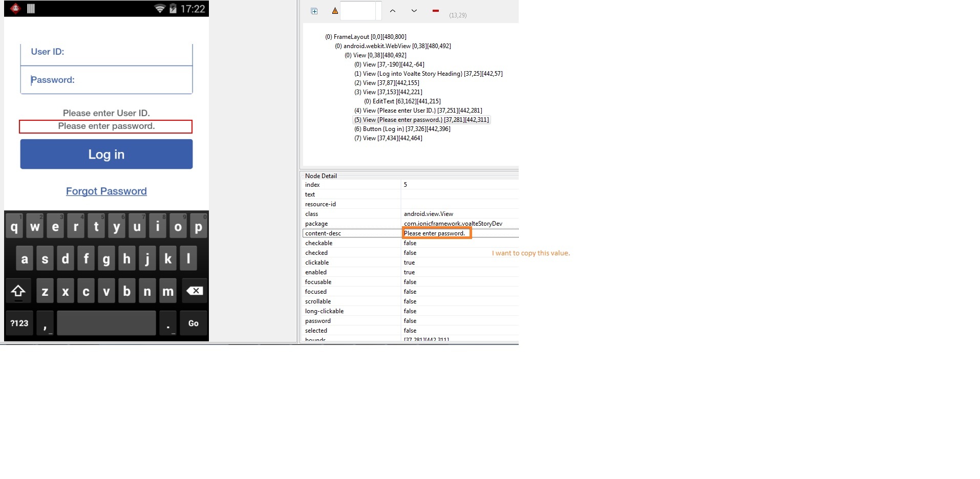
Task: Click the red notification icon in status bar
Action: coord(15,8)
